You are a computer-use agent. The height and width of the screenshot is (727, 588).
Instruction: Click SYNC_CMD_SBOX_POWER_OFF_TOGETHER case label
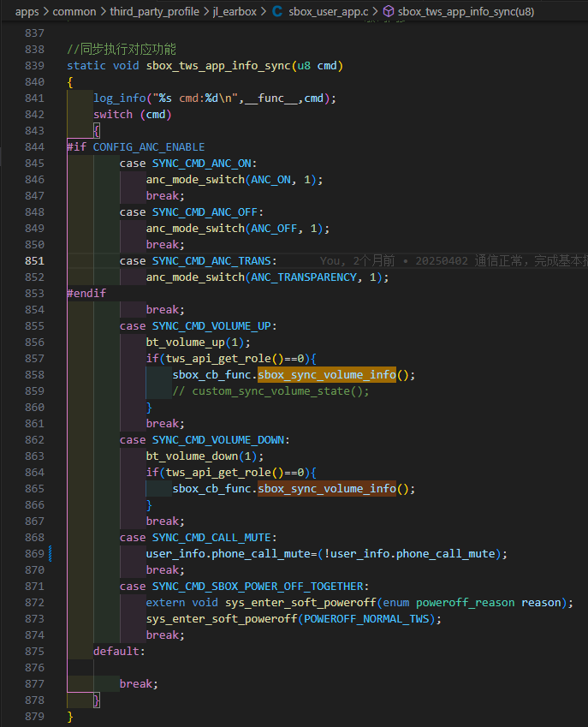click(258, 587)
